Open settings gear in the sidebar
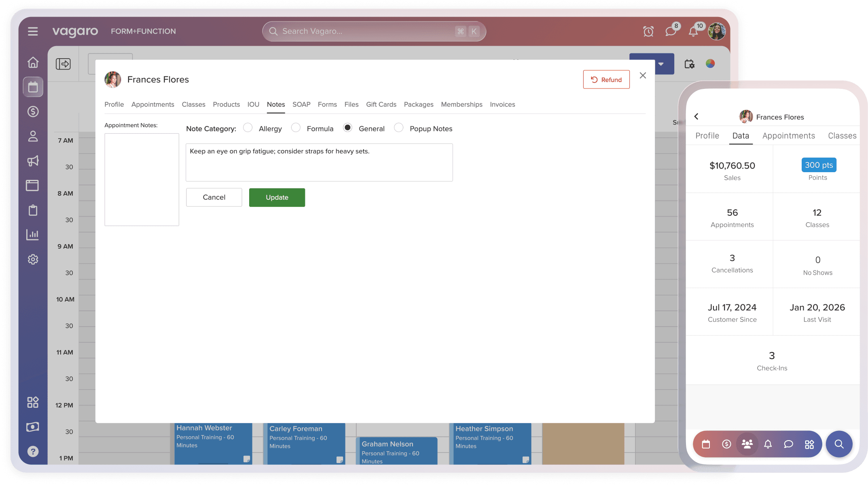 33,259
